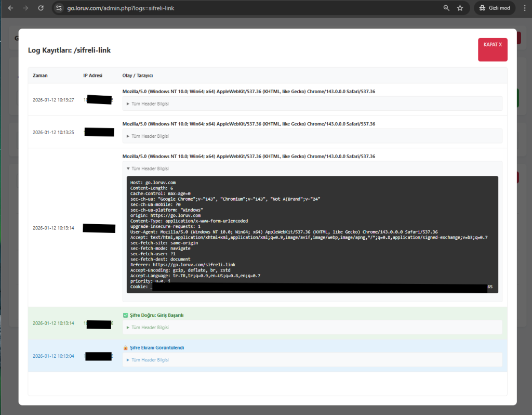The image size is (532, 415).
Task: Click the Olay / Tarayıcı column header
Action: 137,75
